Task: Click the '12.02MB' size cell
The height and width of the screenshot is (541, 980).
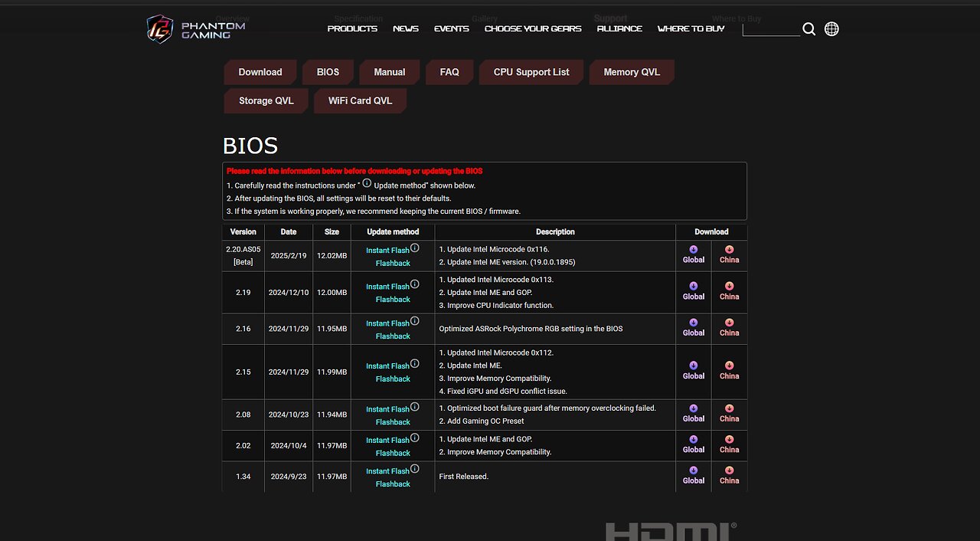Action: (332, 256)
